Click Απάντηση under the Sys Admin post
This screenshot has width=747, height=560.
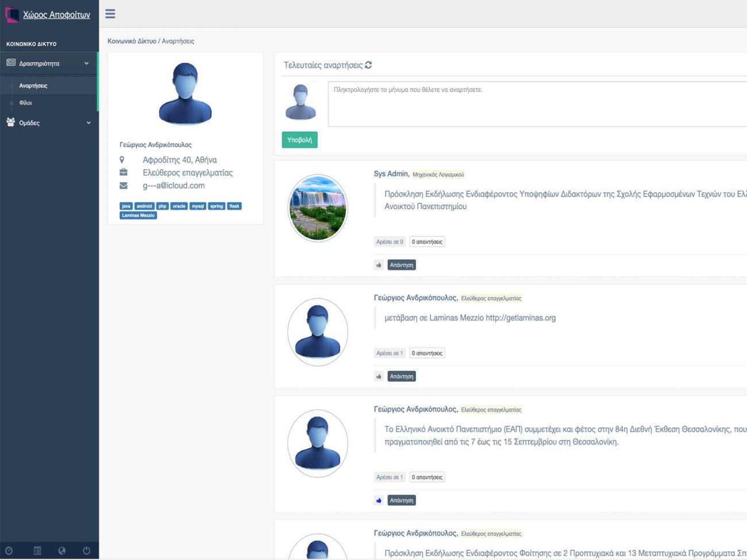point(401,265)
